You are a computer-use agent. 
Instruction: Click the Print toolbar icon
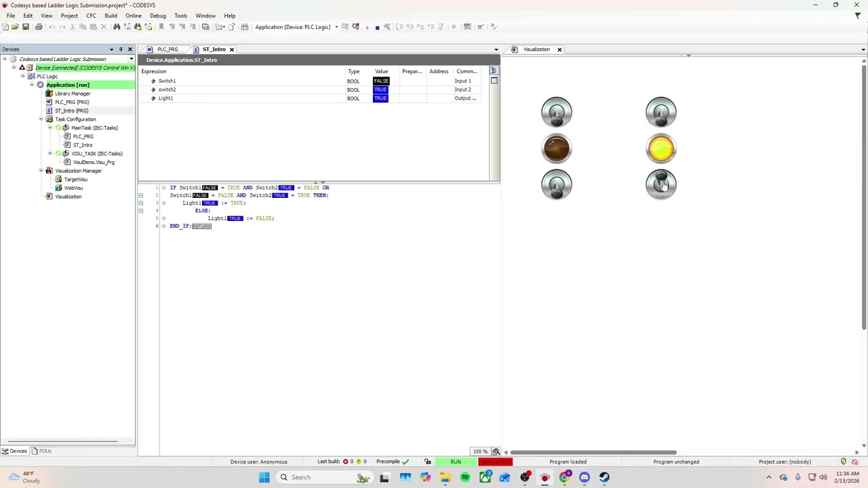click(39, 26)
